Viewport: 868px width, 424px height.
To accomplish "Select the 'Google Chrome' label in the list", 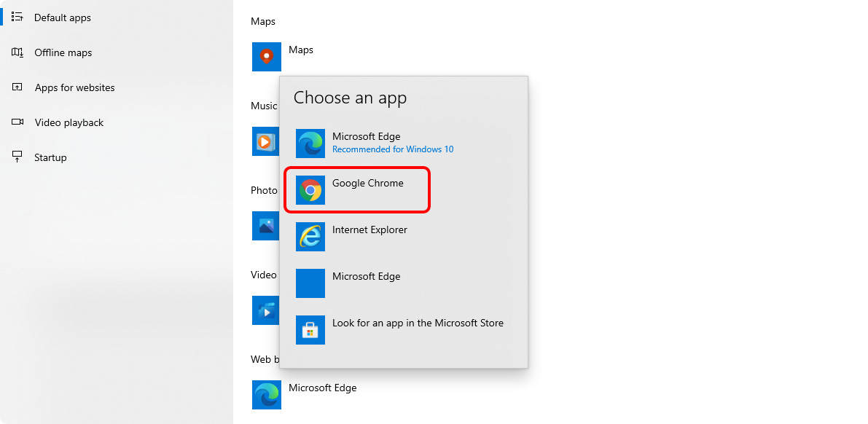I will pyautogui.click(x=367, y=183).
